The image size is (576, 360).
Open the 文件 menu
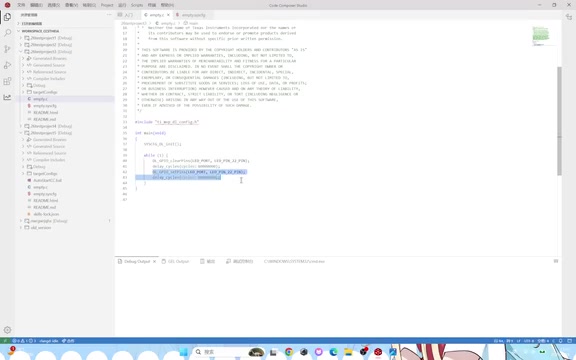[21, 5]
